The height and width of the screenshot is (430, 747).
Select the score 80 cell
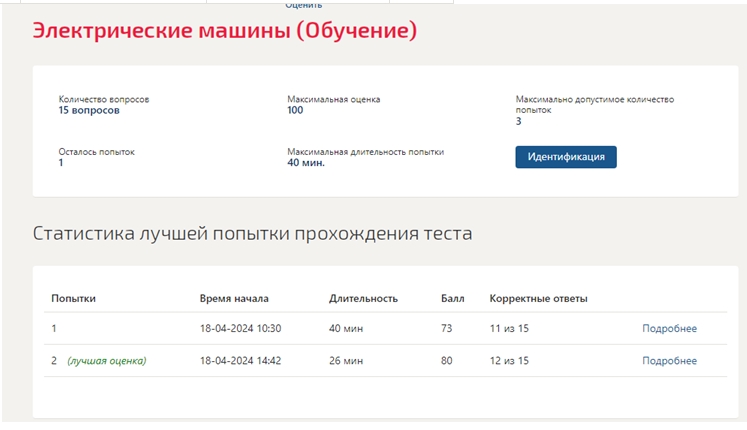446,361
